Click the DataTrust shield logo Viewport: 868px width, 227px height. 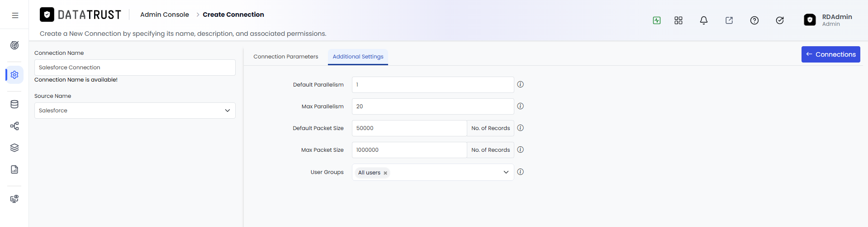click(47, 14)
